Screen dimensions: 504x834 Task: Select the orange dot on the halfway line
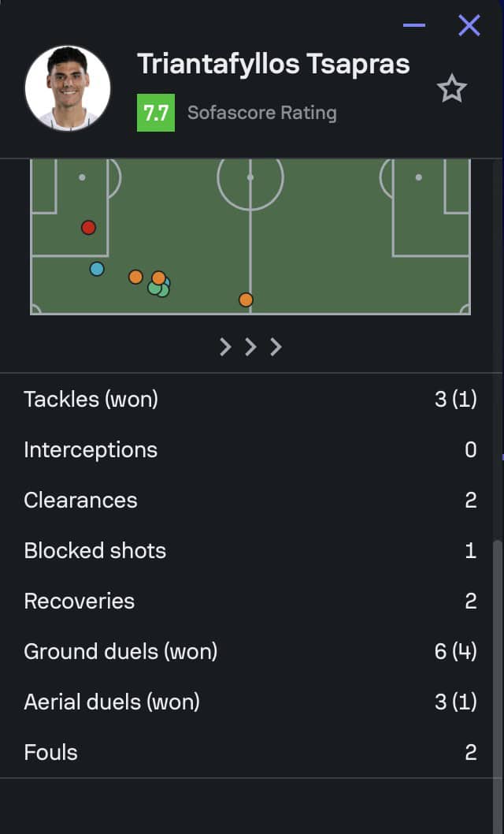pyautogui.click(x=246, y=300)
